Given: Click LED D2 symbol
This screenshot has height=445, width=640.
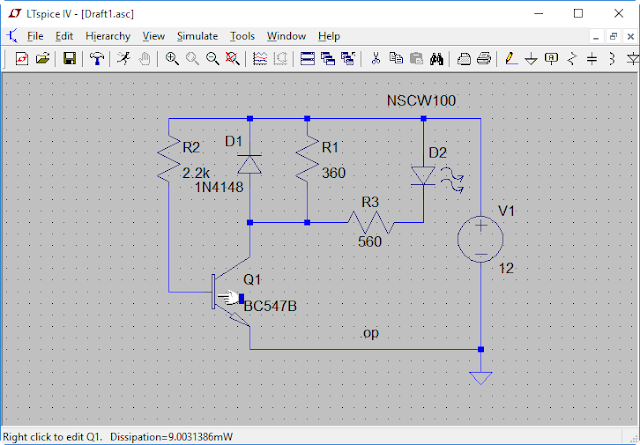Looking at the screenshot, I should [423, 176].
